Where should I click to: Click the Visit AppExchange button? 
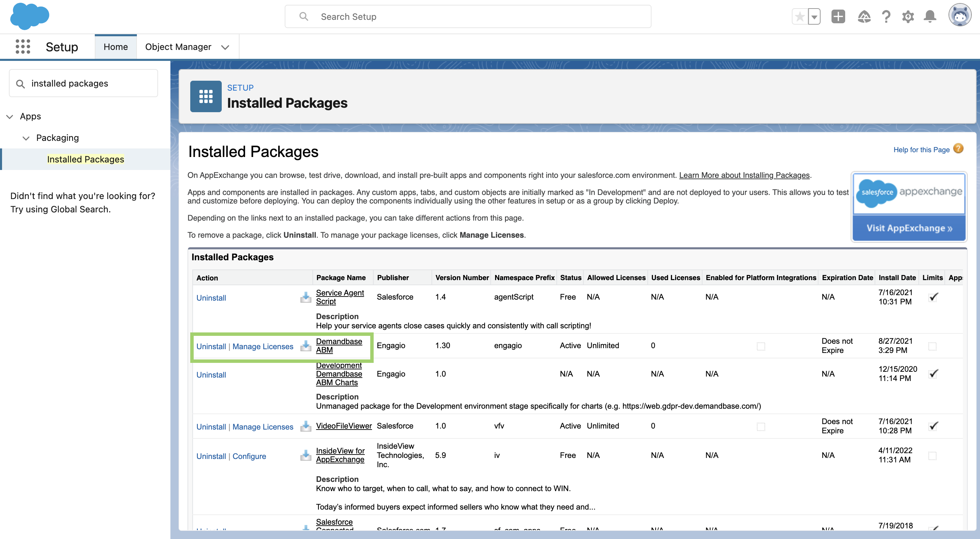[x=909, y=228]
